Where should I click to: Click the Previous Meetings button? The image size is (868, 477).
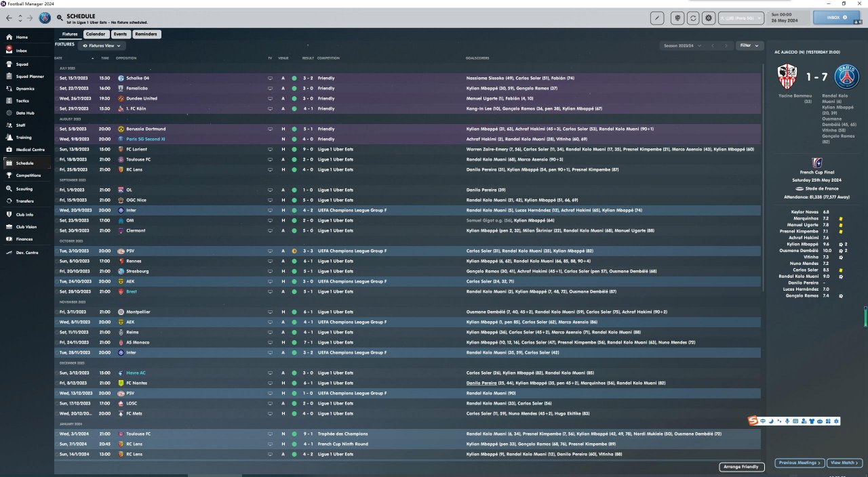pos(800,463)
